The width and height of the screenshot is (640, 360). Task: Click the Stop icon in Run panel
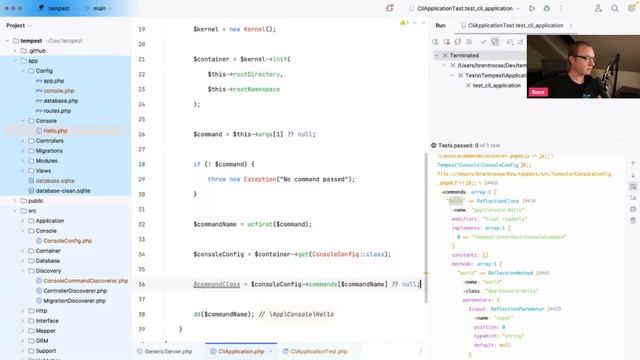(469, 42)
